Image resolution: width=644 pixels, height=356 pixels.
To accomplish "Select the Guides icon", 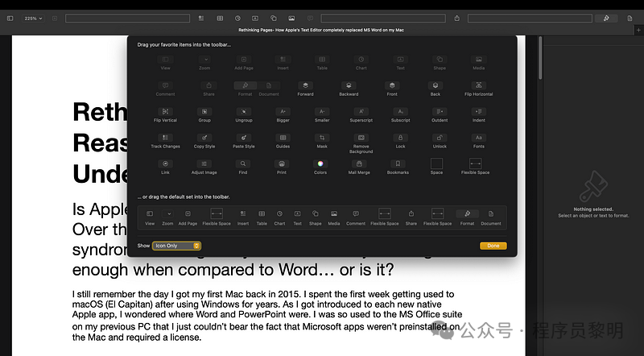I will [x=283, y=138].
